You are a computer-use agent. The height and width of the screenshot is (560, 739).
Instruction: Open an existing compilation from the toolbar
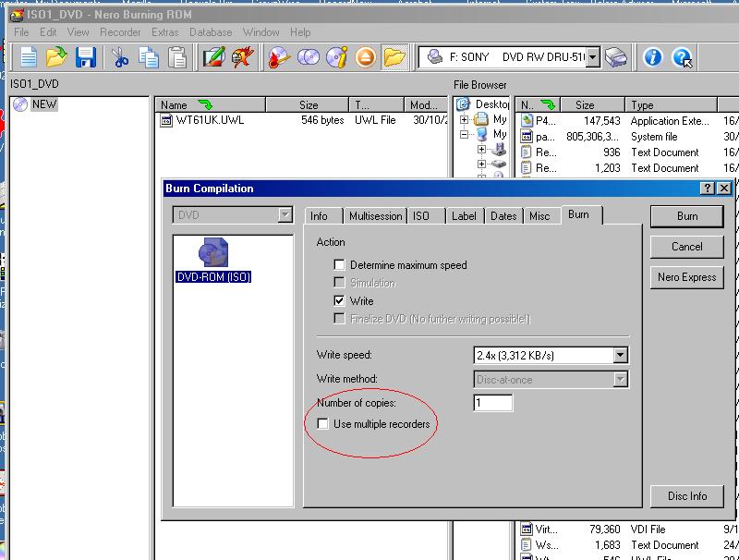coord(56,57)
